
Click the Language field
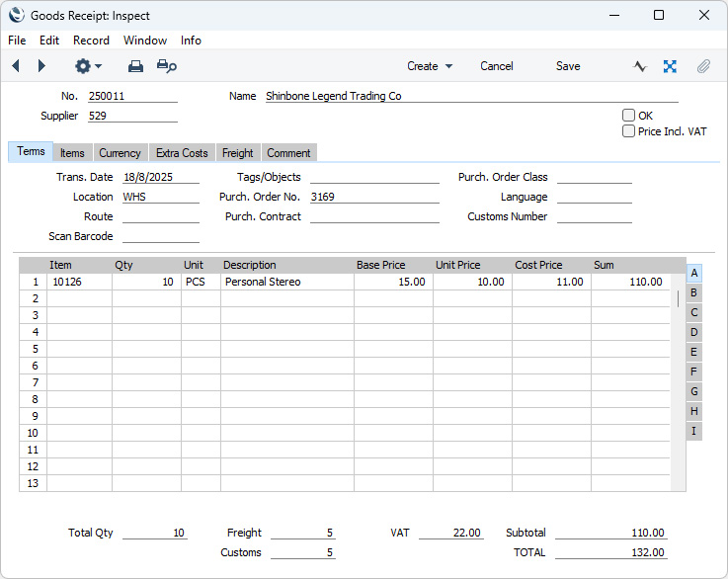coord(595,197)
